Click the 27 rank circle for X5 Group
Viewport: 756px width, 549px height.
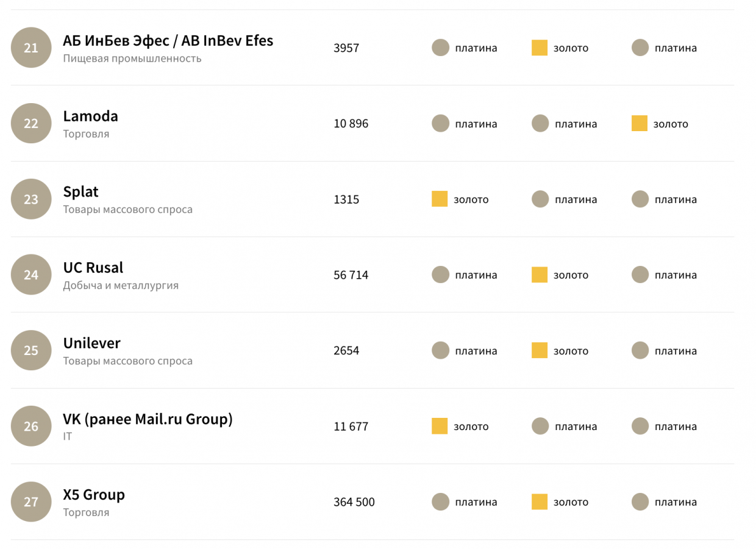31,501
